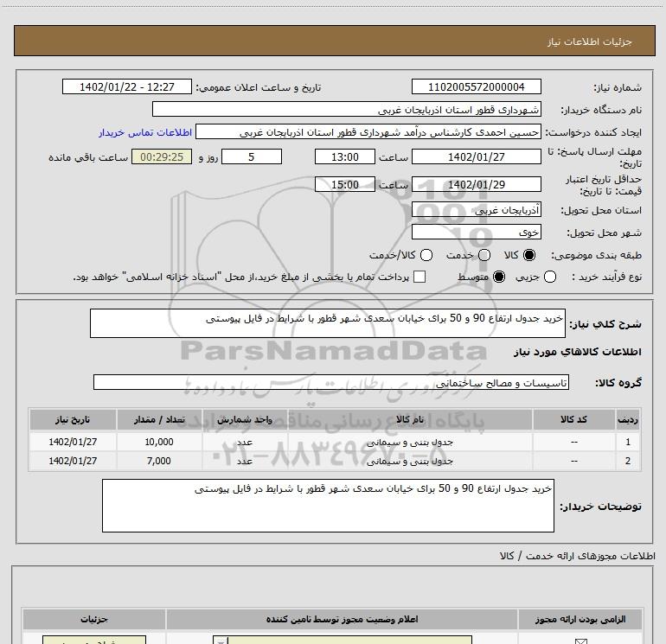Image resolution: width=666 pixels, height=644 pixels.
Task: Click general need description text box
Action: click(328, 323)
